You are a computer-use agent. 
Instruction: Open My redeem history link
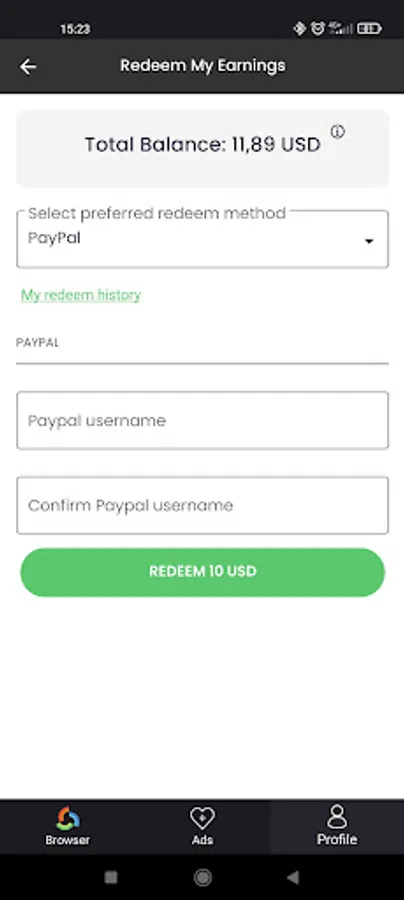pyautogui.click(x=81, y=295)
